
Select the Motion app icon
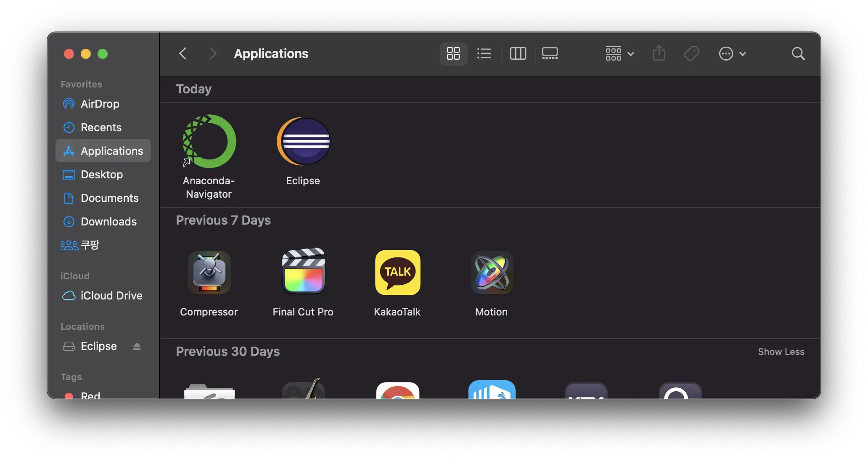coord(492,272)
